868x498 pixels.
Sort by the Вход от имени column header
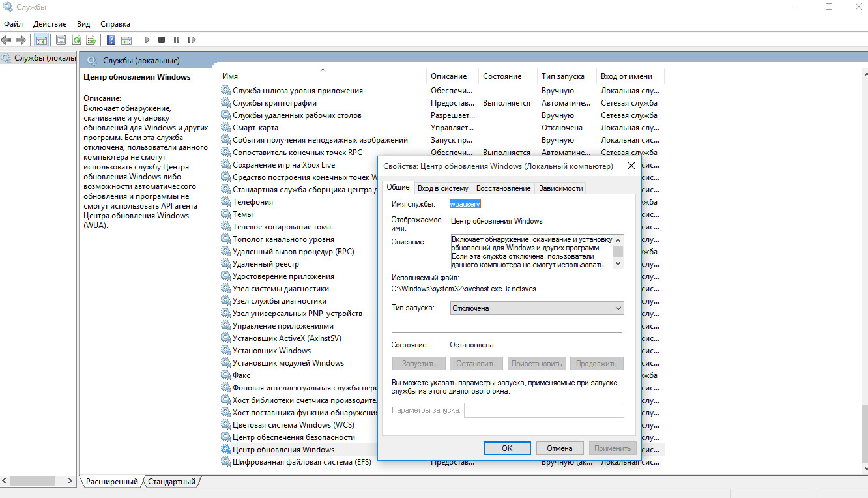631,76
